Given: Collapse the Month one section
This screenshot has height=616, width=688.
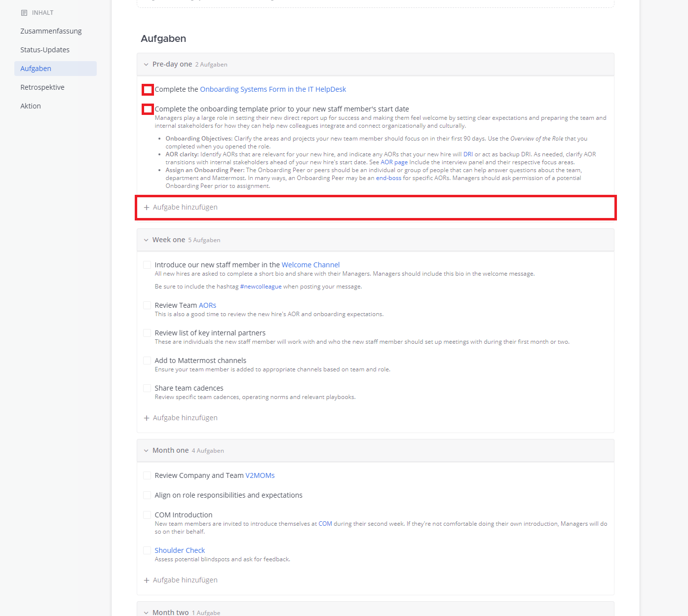Looking at the screenshot, I should [146, 451].
